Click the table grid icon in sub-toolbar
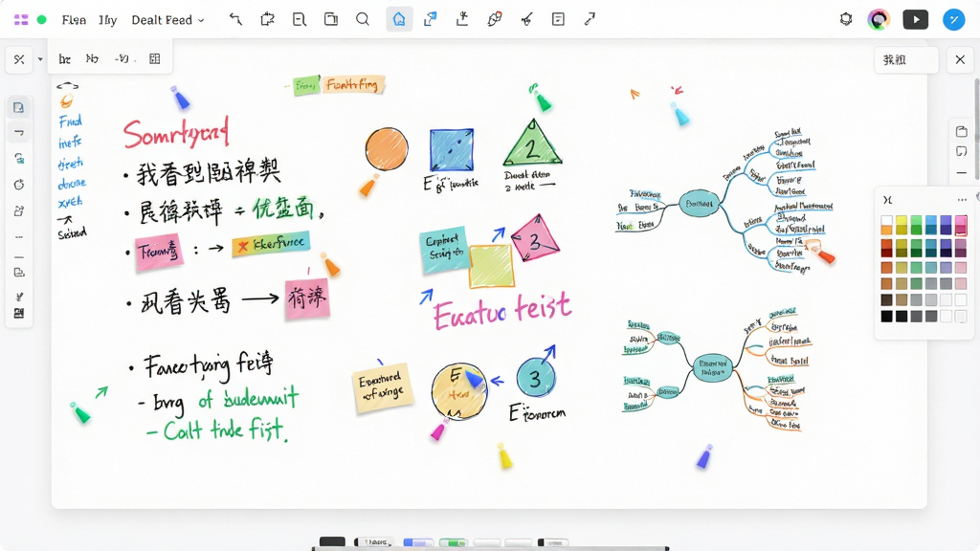This screenshot has height=551, width=980. pyautogui.click(x=155, y=58)
